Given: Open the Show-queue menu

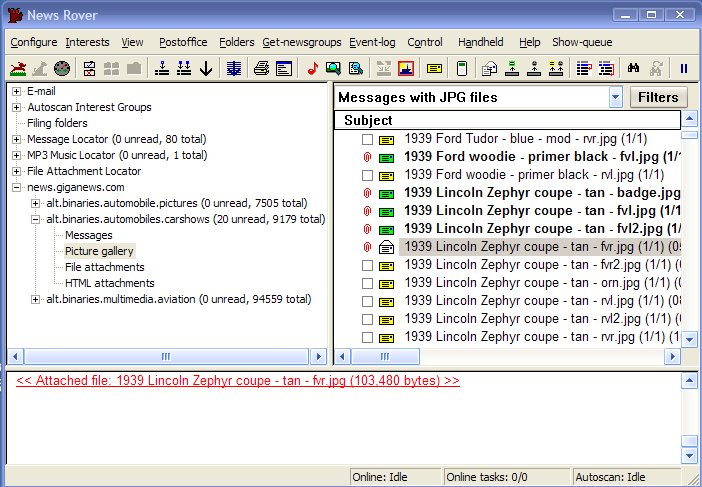Looking at the screenshot, I should pos(582,43).
